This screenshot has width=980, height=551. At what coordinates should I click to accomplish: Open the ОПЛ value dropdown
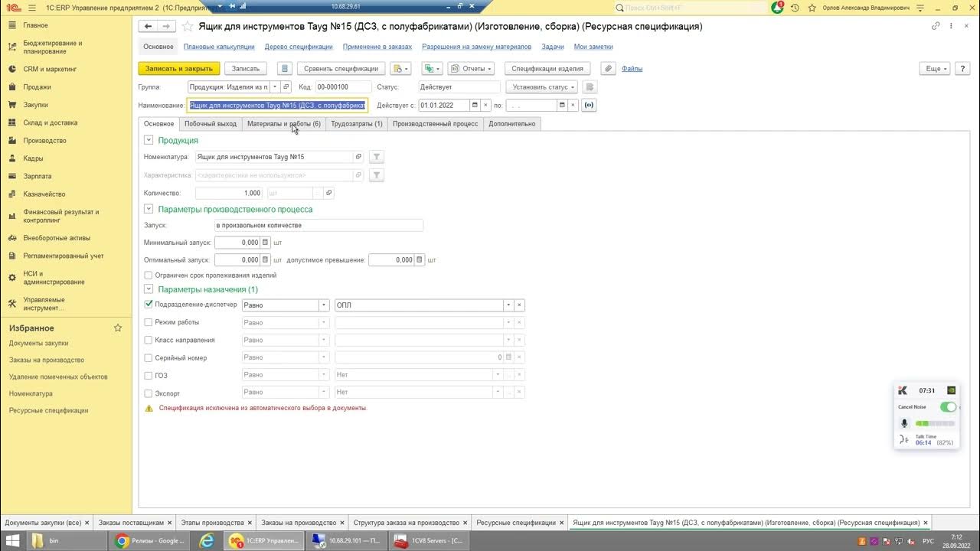pyautogui.click(x=508, y=305)
